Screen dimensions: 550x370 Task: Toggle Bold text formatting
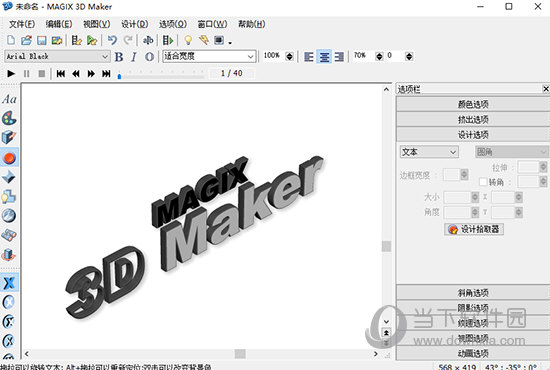tap(119, 57)
